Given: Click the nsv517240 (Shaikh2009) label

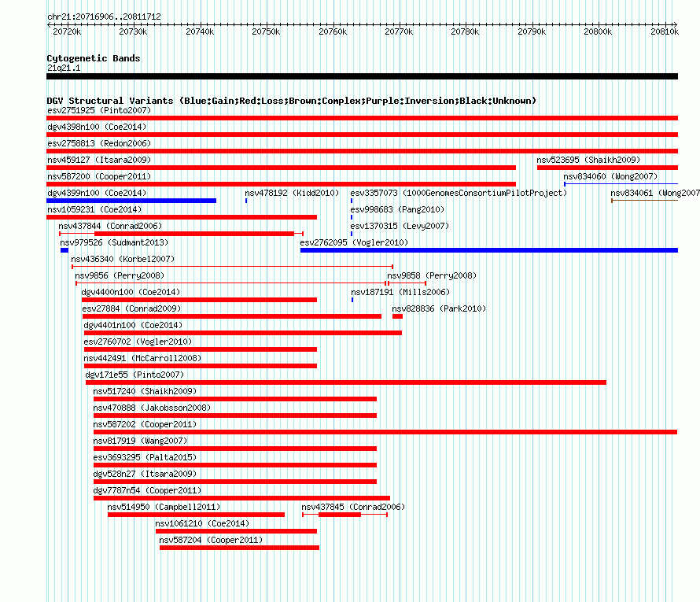Looking at the screenshot, I should [145, 391].
